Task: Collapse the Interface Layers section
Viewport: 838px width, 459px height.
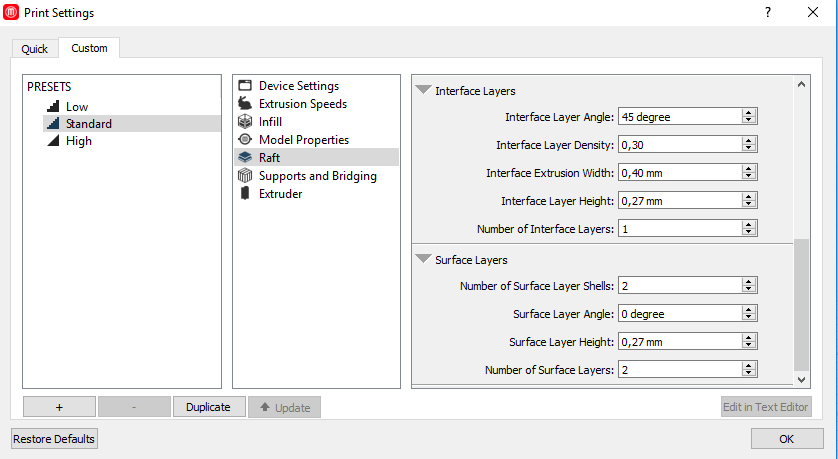Action: (x=423, y=90)
